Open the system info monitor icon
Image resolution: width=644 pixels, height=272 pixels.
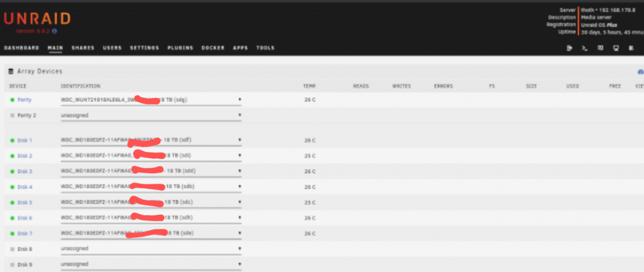[616, 48]
